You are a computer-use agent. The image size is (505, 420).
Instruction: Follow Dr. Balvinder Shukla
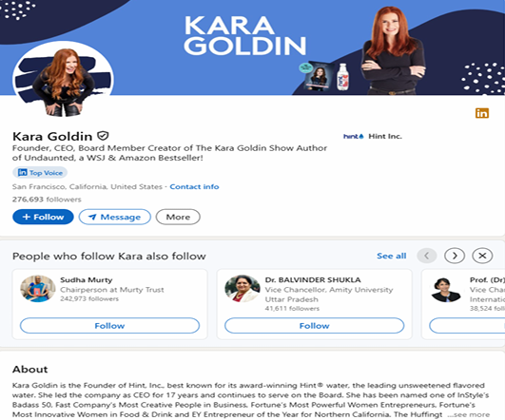coord(315,326)
